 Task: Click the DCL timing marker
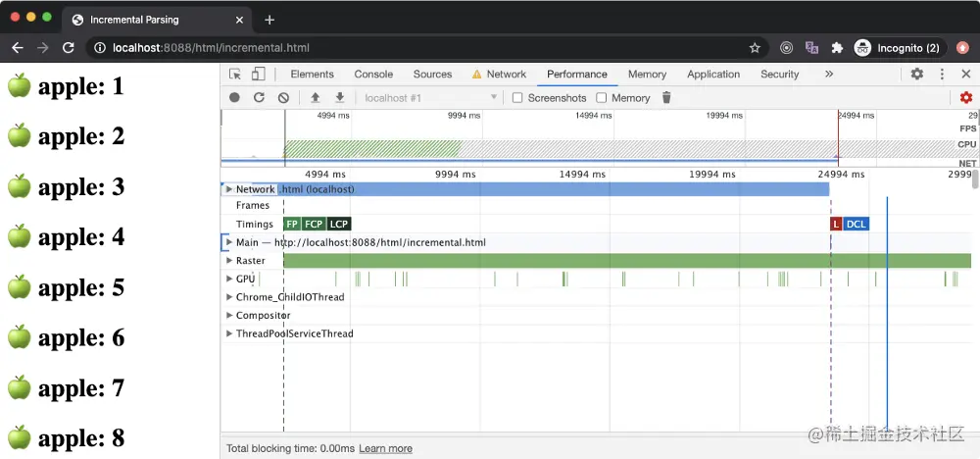coord(857,224)
